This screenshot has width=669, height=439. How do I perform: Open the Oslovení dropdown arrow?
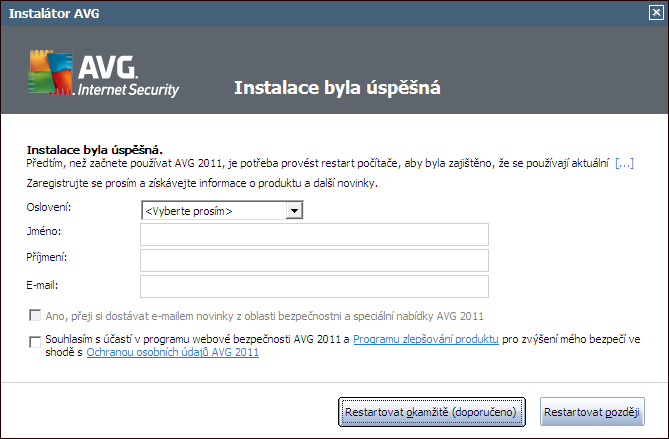294,210
